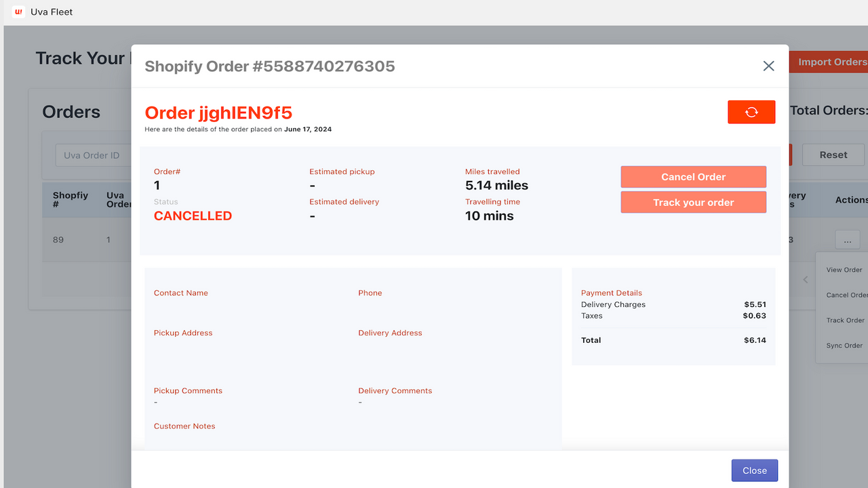
Task: Click the Payment Details label
Action: point(611,292)
